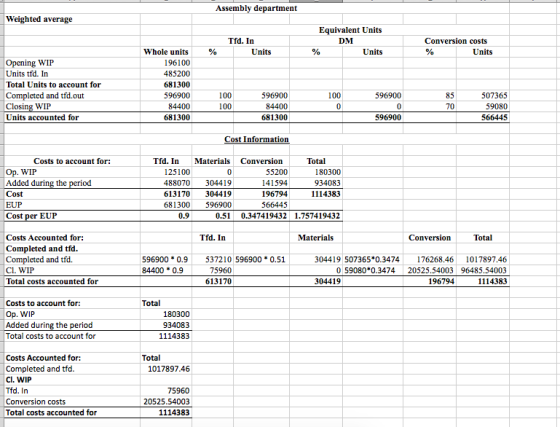Select the cell showing 485200
Image resolution: width=560 pixels, height=427 pixels.
177,74
